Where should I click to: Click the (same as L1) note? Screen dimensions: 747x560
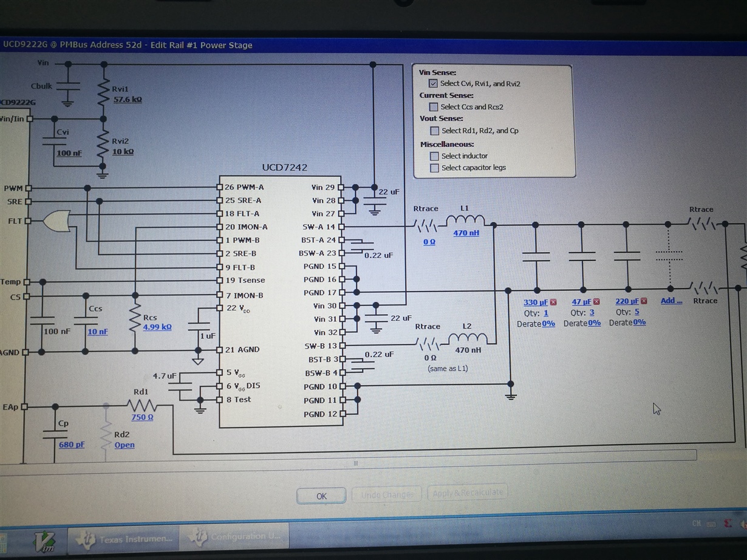[448, 369]
